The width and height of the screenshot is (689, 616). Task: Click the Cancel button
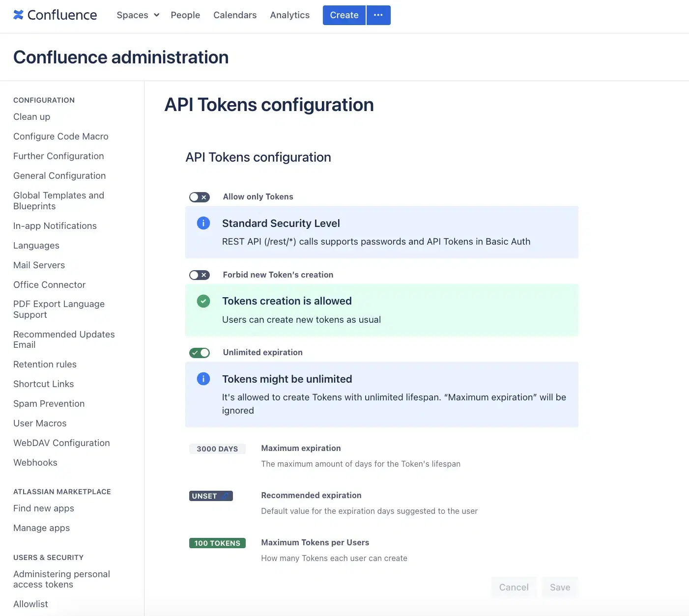click(514, 588)
